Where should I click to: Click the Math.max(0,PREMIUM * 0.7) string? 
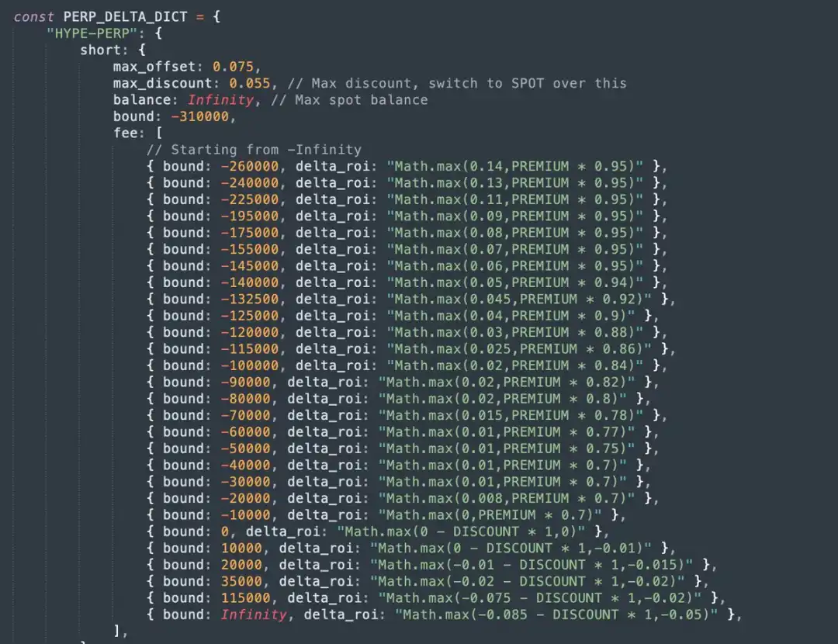490,514
